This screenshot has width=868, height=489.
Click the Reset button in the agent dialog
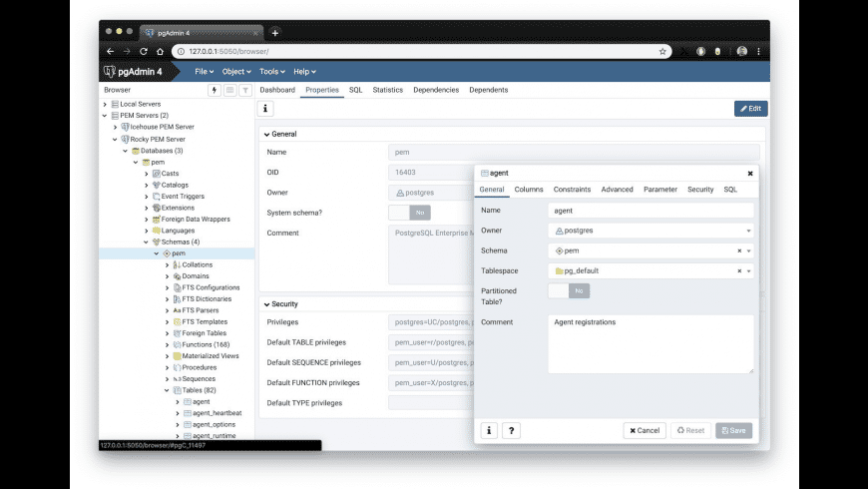pos(690,430)
